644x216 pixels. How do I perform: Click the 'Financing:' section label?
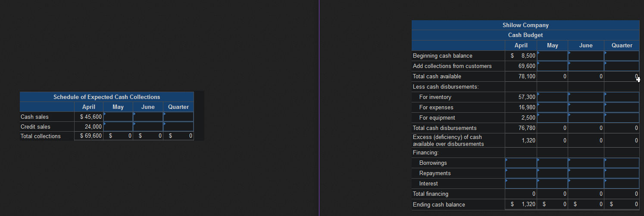point(425,152)
